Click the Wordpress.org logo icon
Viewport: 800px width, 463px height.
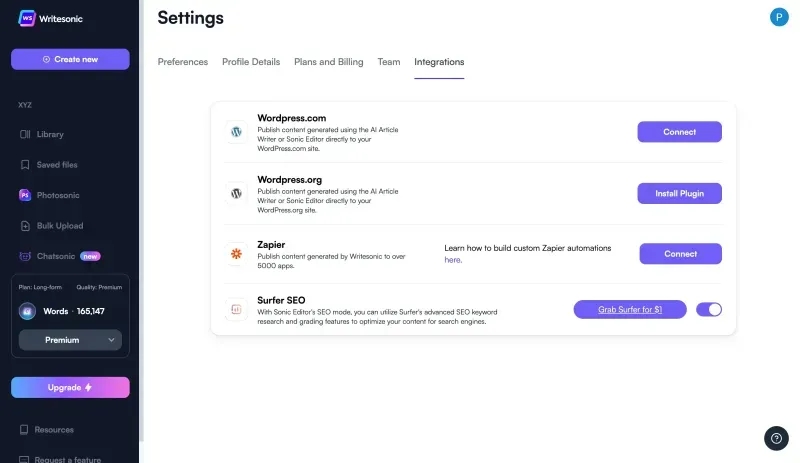pos(236,193)
